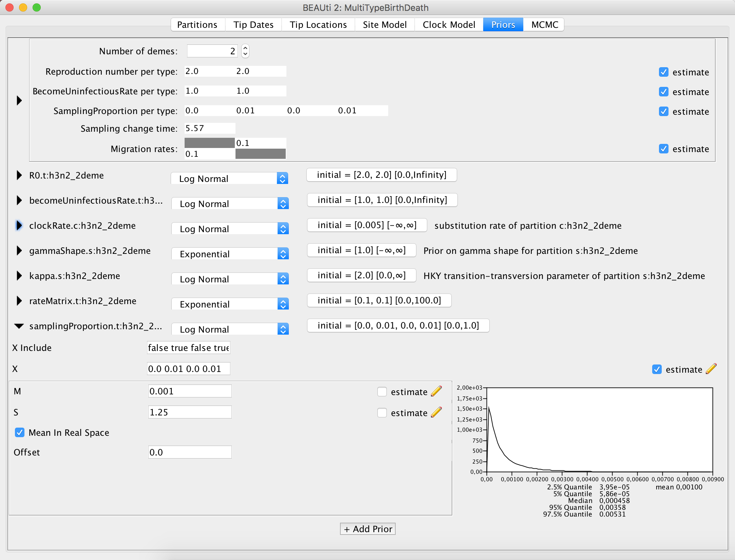Expand the multi-type birth-death model panel triangle
The image size is (735, 560).
pyautogui.click(x=19, y=100)
